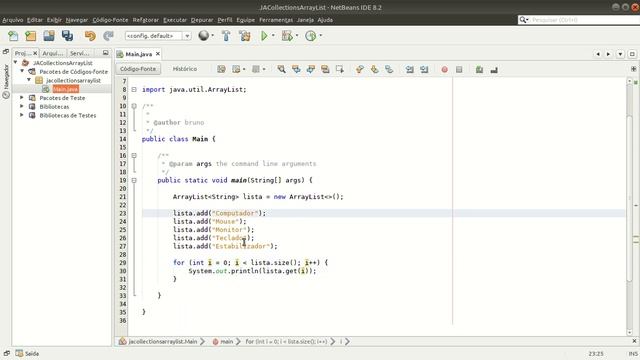Click the Open Project toolbar icon

(49, 36)
